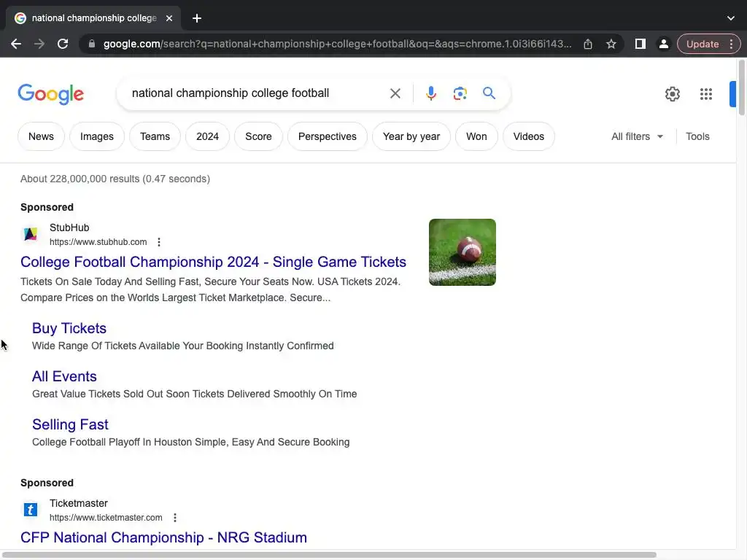
Task: Clear the search box with X icon
Action: [395, 93]
